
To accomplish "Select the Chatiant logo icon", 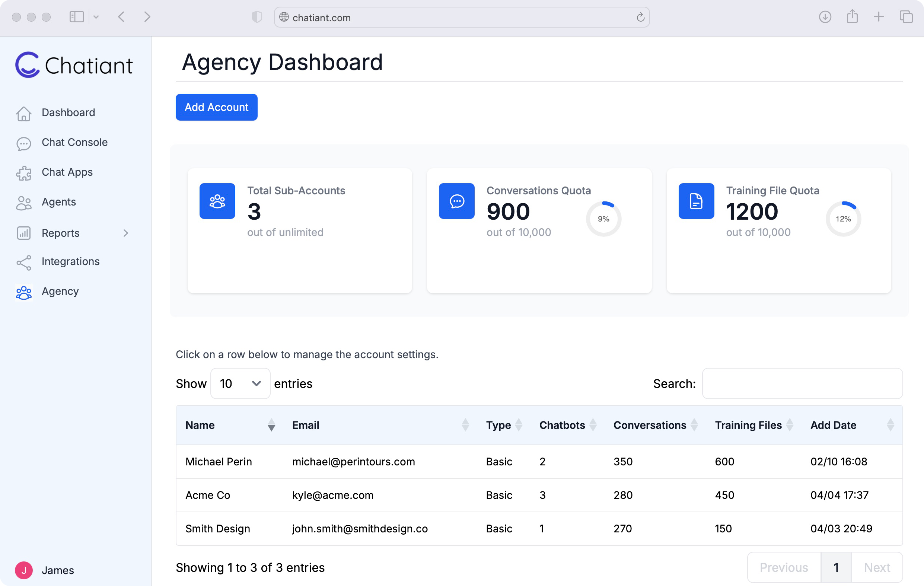I will point(27,64).
